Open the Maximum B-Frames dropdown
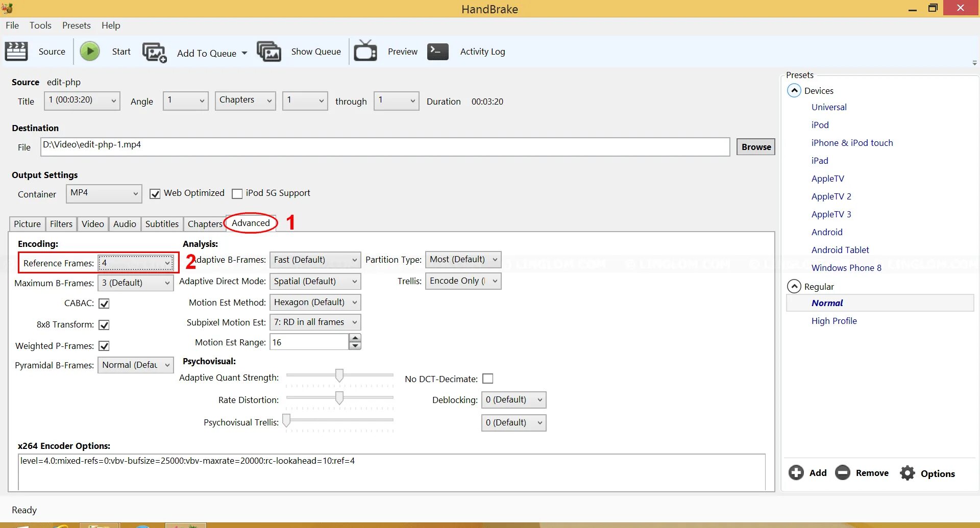The height and width of the screenshot is (528, 980). click(x=136, y=283)
